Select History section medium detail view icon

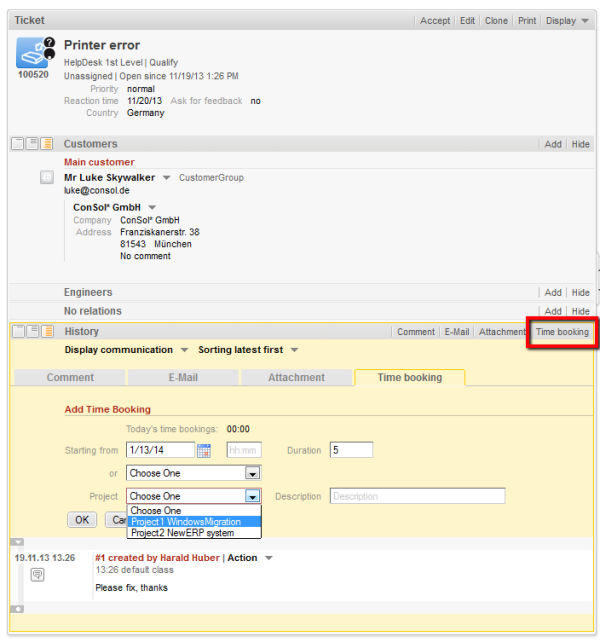pos(32,331)
